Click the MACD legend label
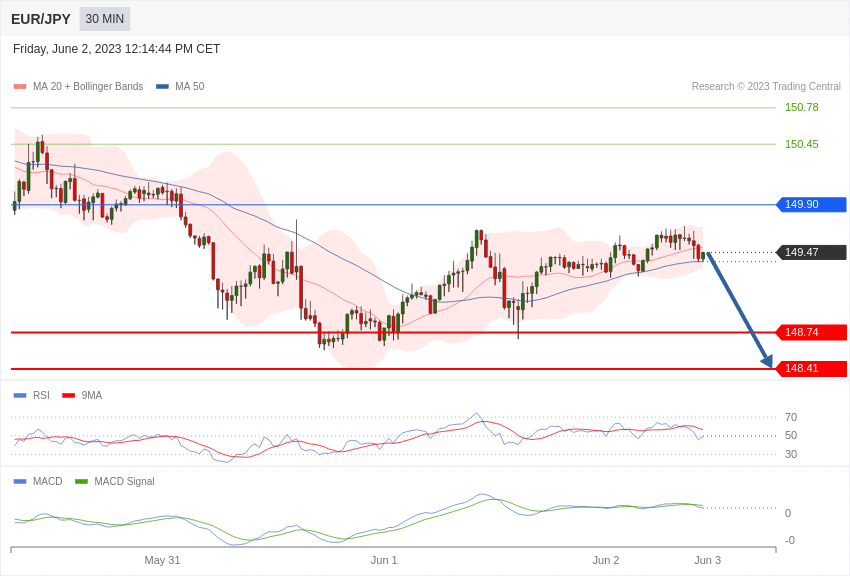Viewport: 850px width, 576px height. click(x=48, y=481)
